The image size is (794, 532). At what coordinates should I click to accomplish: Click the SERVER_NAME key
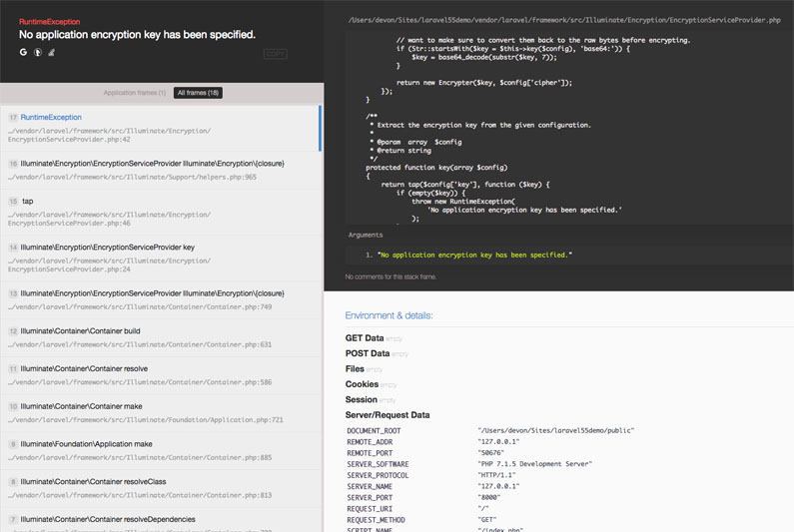(x=370, y=486)
